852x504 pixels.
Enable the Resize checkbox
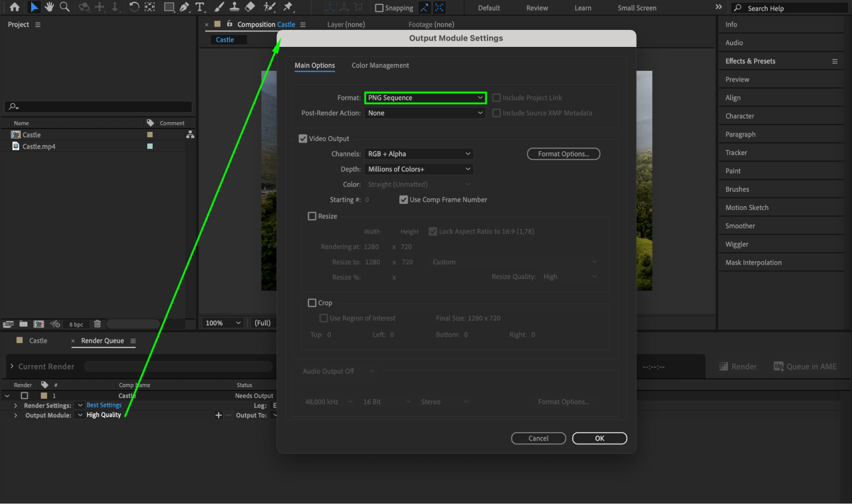point(312,216)
